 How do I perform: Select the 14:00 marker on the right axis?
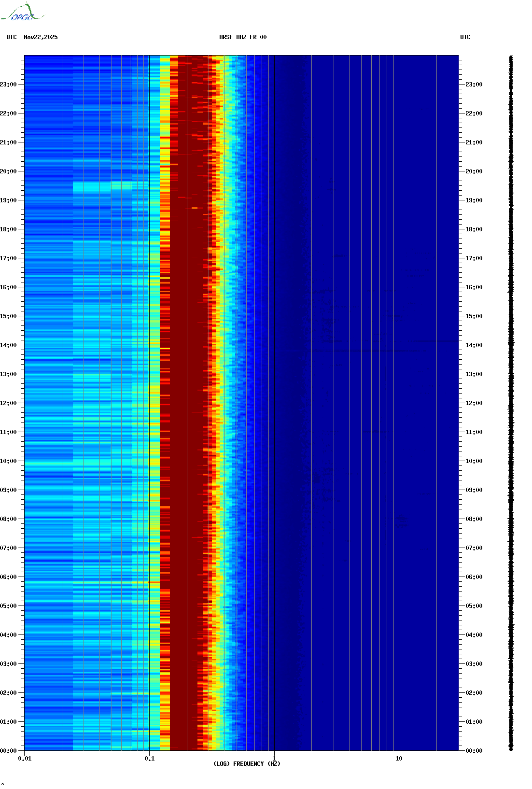pyautogui.click(x=474, y=345)
